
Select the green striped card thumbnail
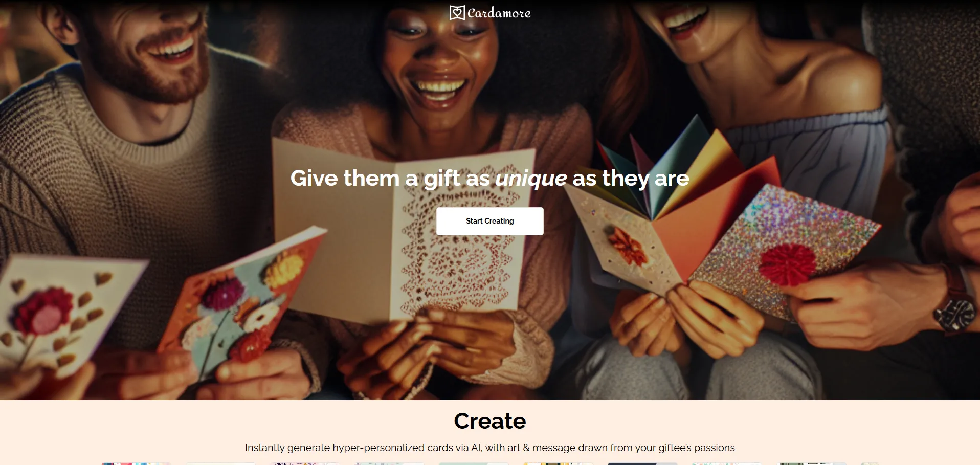tap(811, 463)
